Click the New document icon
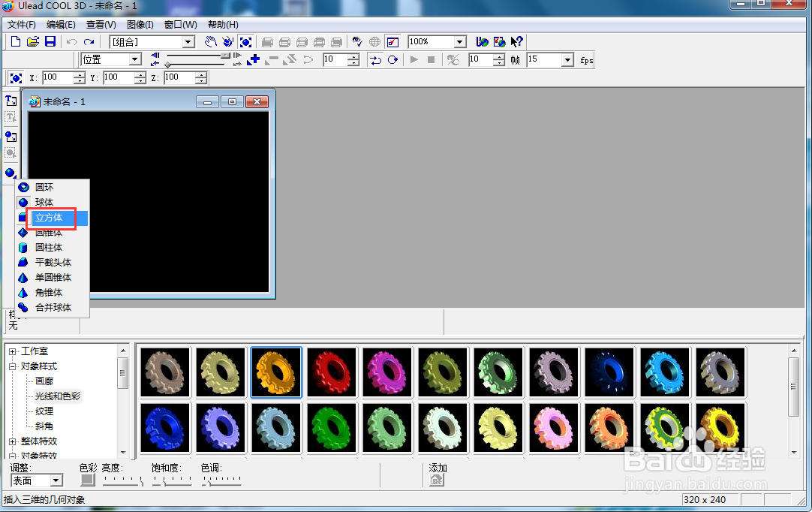 (16, 42)
